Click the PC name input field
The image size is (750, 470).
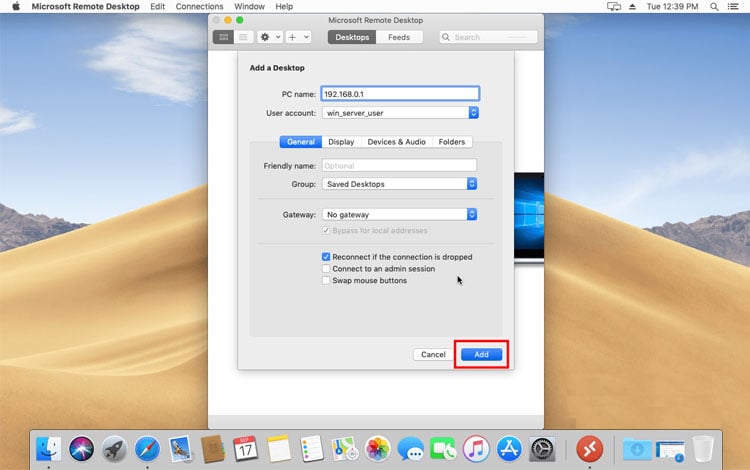[400, 94]
